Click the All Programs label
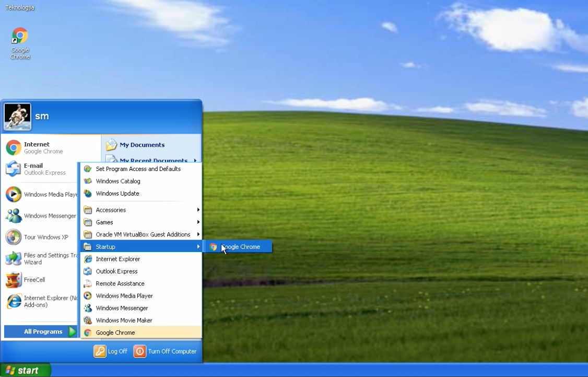588x377 pixels. tap(43, 332)
